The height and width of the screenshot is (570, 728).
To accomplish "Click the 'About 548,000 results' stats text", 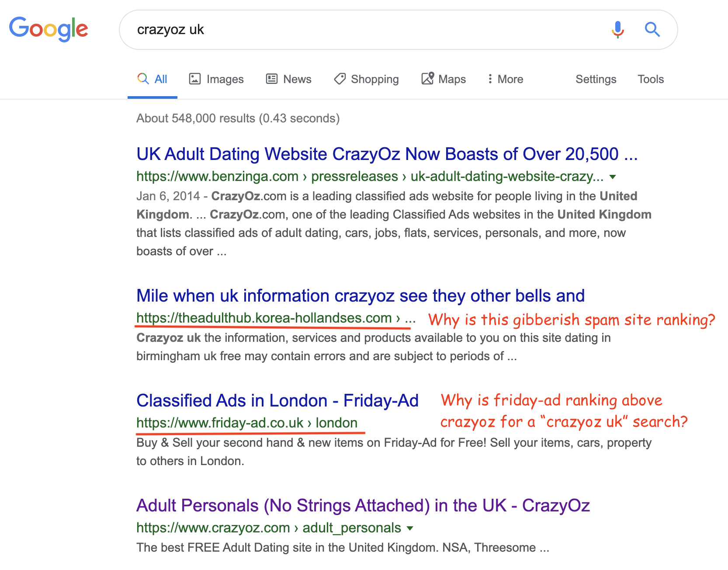I will click(x=238, y=118).
